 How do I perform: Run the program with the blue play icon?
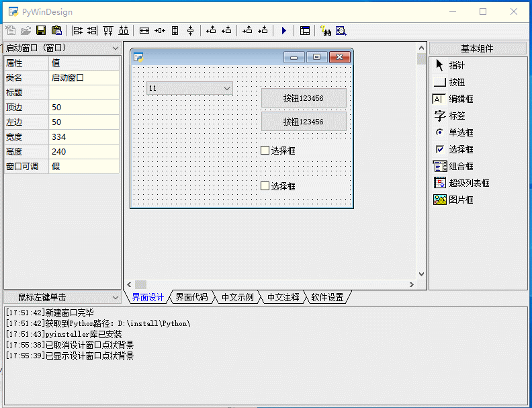point(284,30)
